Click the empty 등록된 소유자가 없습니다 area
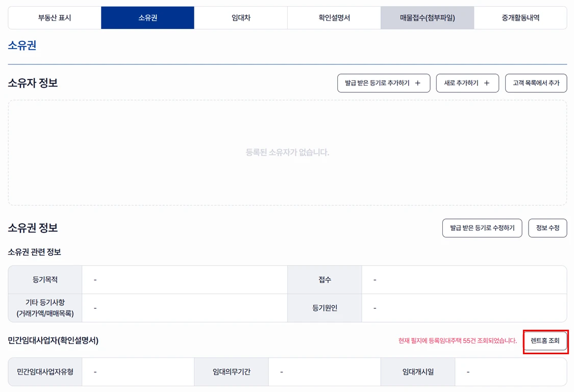The image size is (574, 392). point(287,153)
